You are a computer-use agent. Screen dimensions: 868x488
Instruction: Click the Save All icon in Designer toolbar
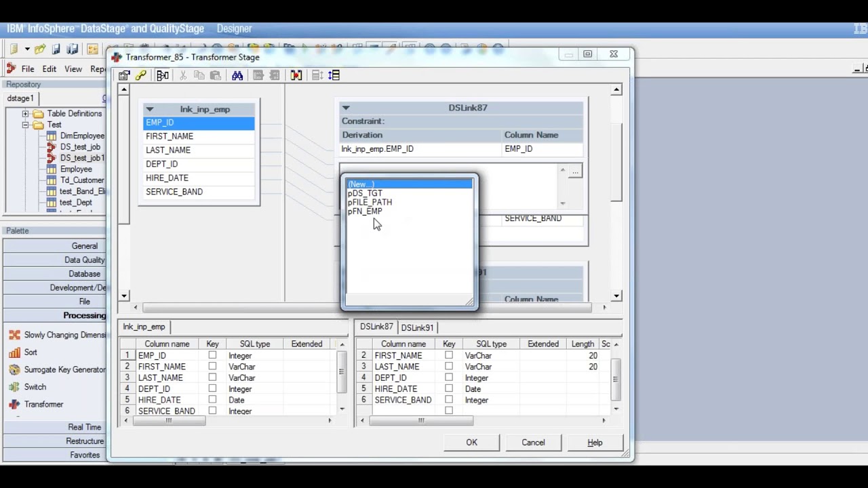pyautogui.click(x=73, y=49)
